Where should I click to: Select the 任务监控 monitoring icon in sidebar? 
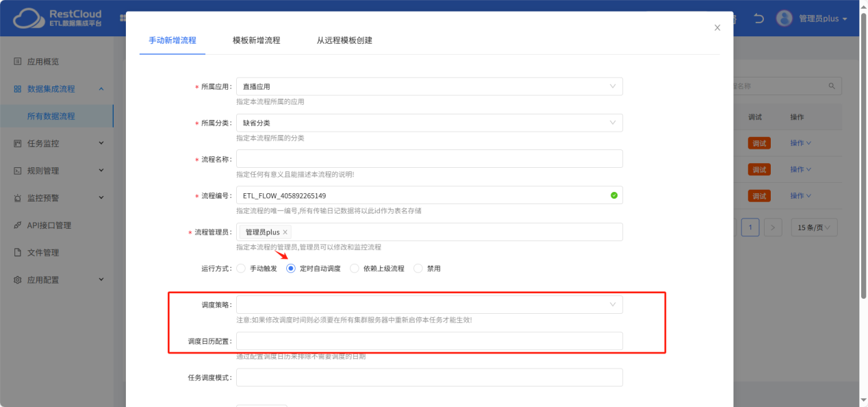point(16,143)
